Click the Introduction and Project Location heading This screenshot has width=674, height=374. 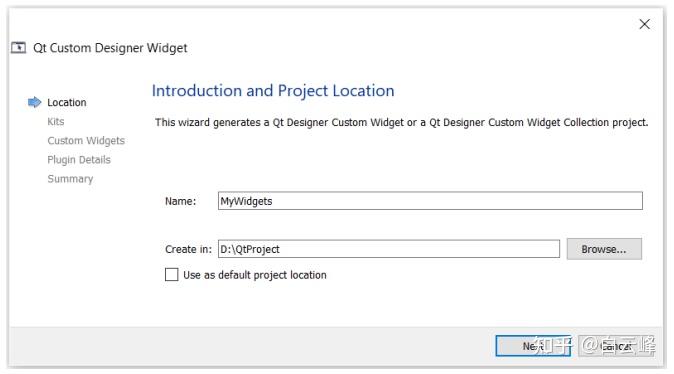click(x=273, y=91)
